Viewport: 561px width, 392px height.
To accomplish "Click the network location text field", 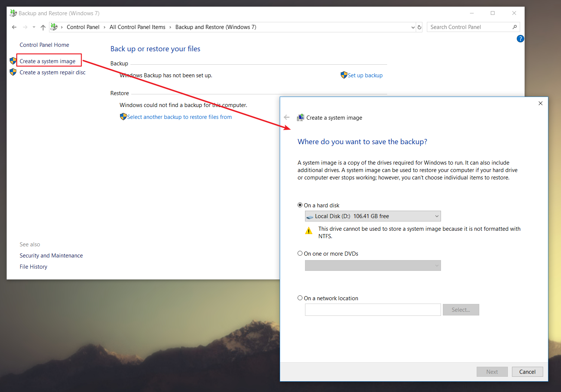I will click(x=373, y=310).
